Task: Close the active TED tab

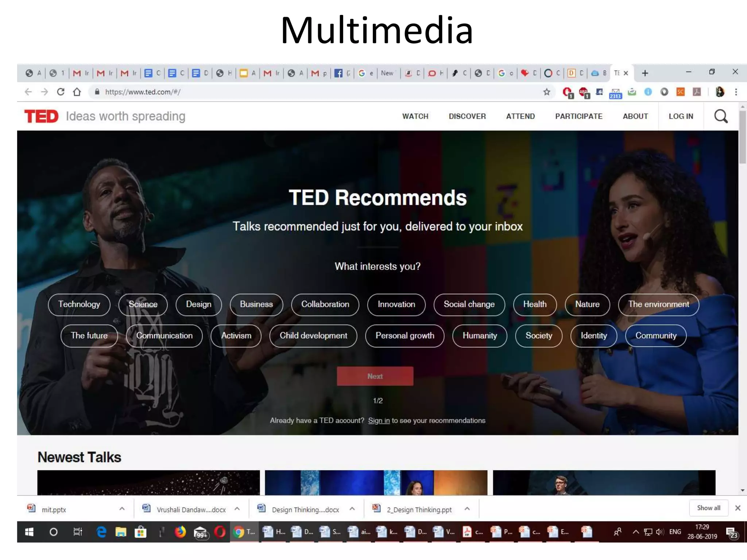Action: (x=626, y=73)
